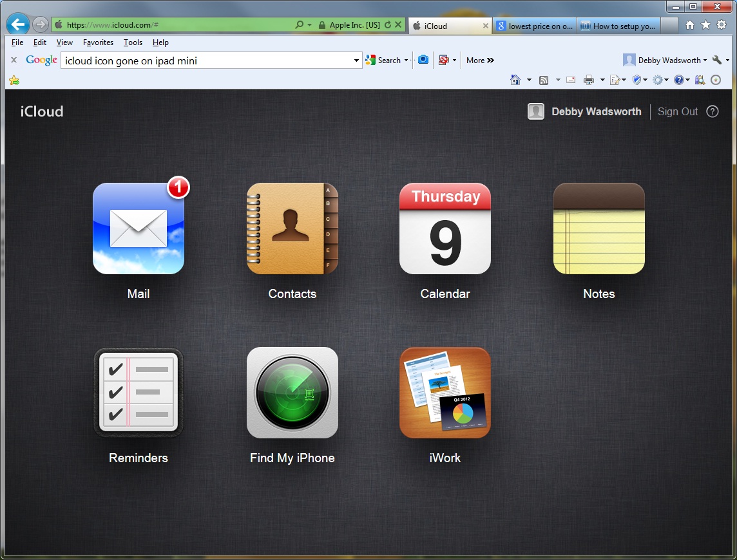Click the iCloud logo text

(42, 111)
